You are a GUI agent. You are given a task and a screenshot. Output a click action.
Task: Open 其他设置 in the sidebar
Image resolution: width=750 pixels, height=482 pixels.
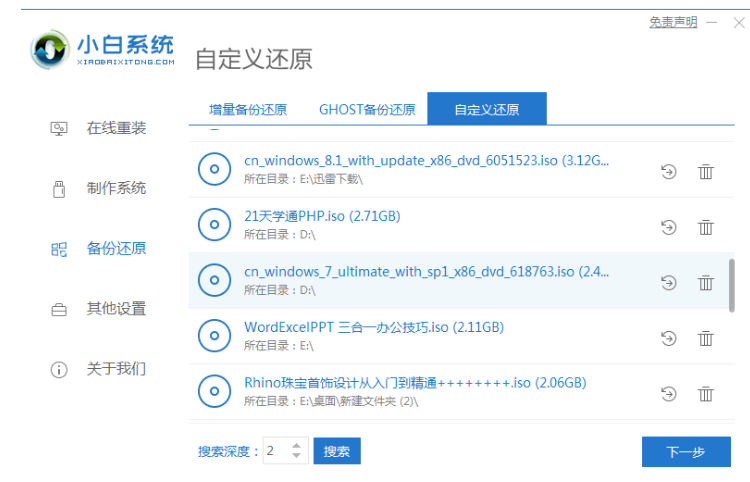click(115, 308)
